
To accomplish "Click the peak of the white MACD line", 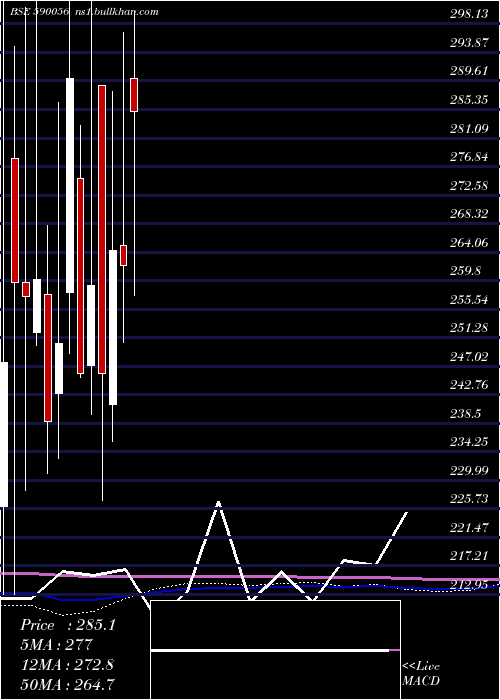I will [x=218, y=503].
